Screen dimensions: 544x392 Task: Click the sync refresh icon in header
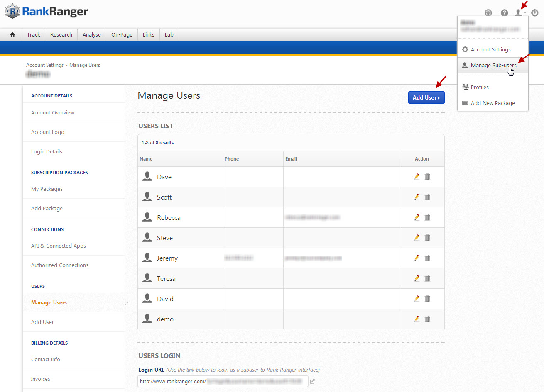[x=488, y=13]
